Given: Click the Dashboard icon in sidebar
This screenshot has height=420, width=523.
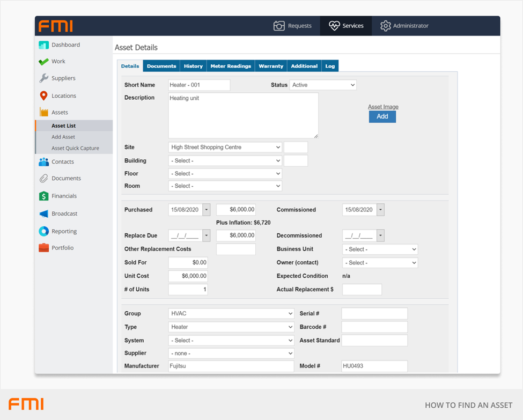Looking at the screenshot, I should tap(43, 45).
